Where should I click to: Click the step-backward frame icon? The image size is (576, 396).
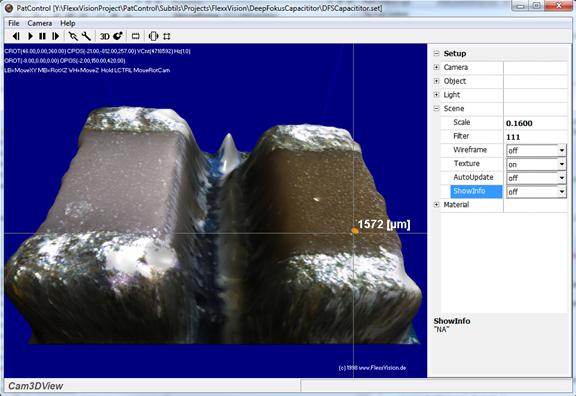point(16,36)
